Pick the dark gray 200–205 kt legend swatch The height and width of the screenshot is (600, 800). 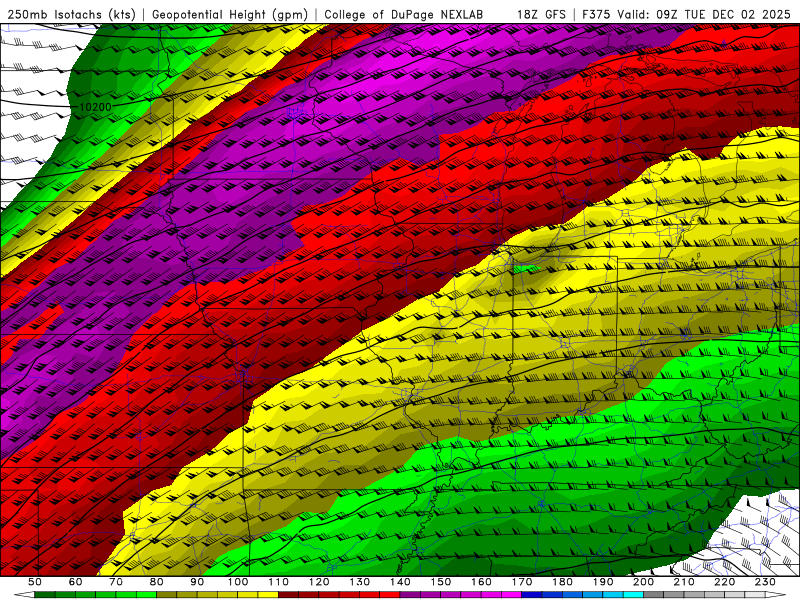pyautogui.click(x=654, y=594)
